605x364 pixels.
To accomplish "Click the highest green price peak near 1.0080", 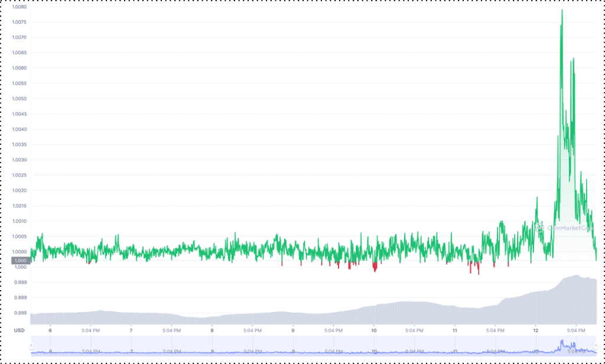I will pyautogui.click(x=561, y=11).
